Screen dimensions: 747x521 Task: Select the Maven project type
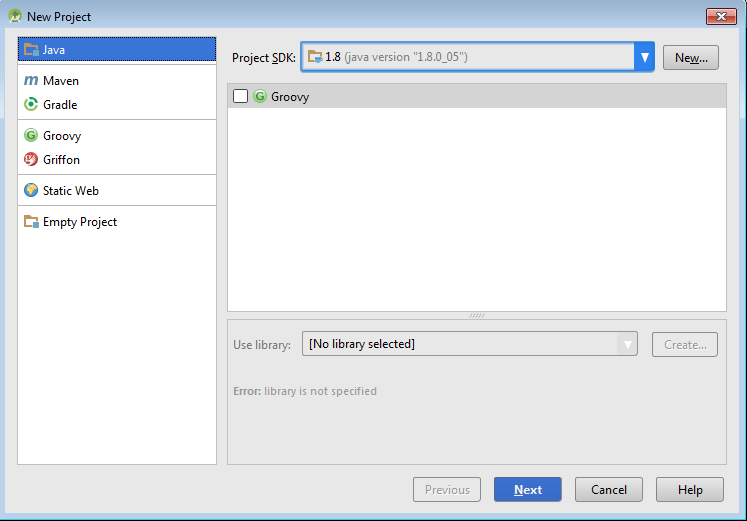[x=117, y=80]
